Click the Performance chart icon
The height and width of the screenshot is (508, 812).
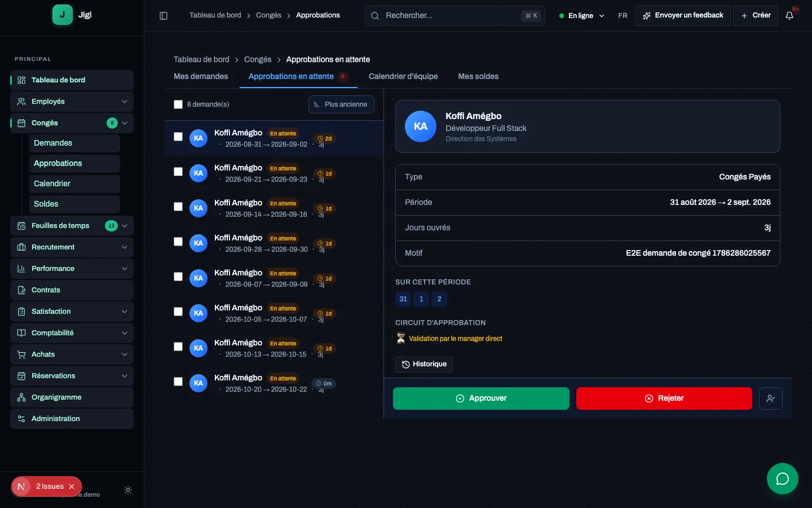click(x=21, y=269)
